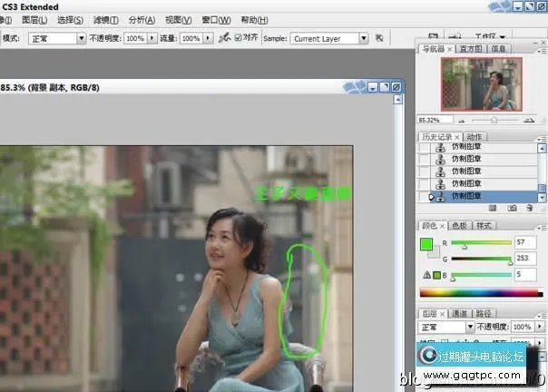
Task: Open the Sample Current Layer dropdown
Action: (328, 38)
